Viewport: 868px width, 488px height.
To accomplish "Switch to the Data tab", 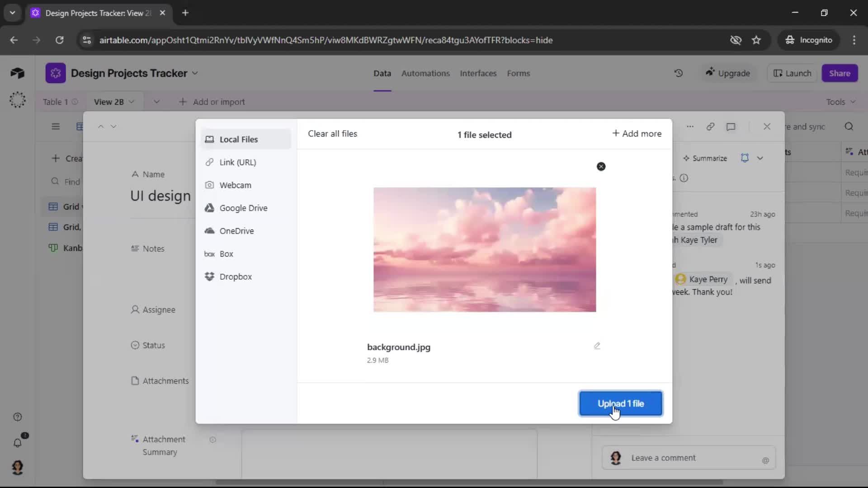I will 382,73.
